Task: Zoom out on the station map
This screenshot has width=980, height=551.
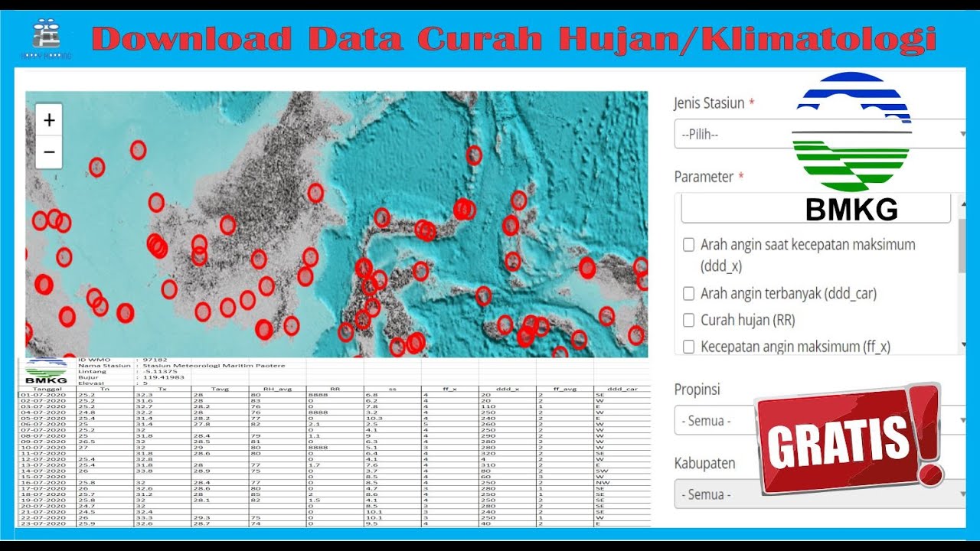Action: [49, 152]
